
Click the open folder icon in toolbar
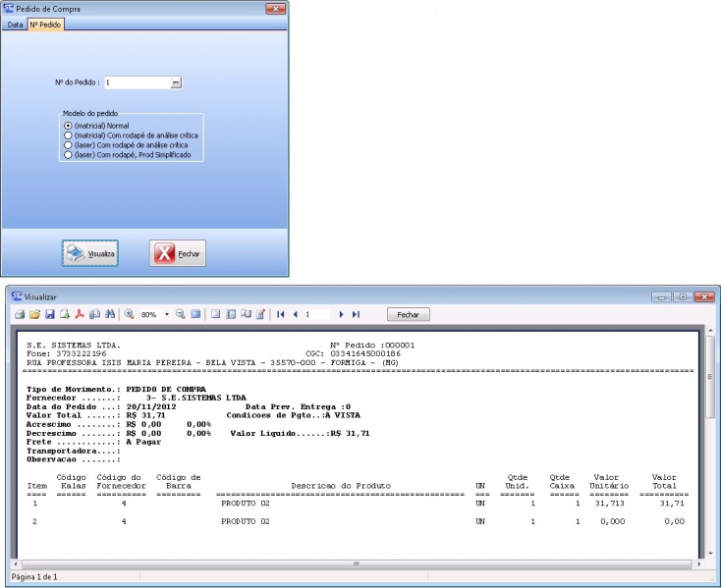click(x=34, y=314)
